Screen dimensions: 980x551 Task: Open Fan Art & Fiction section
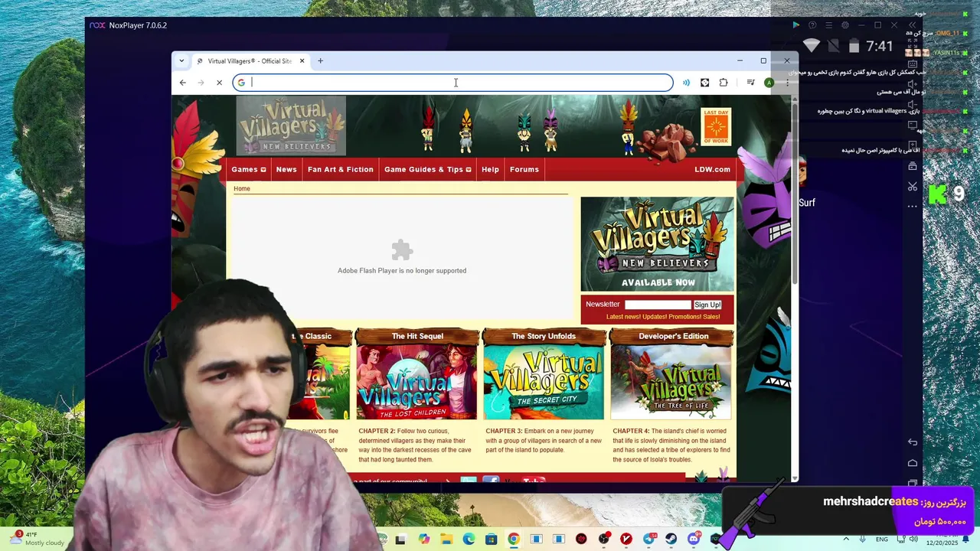pos(341,170)
